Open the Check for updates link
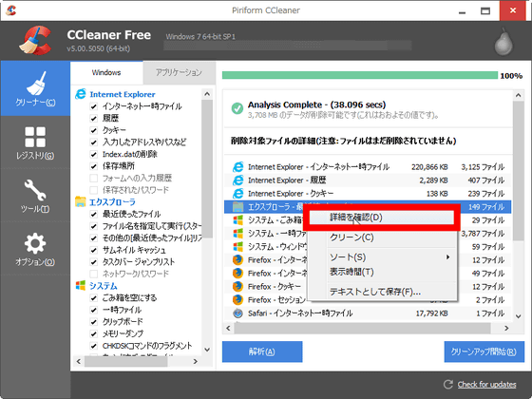This screenshot has height=399, width=532. pyautogui.click(x=486, y=385)
